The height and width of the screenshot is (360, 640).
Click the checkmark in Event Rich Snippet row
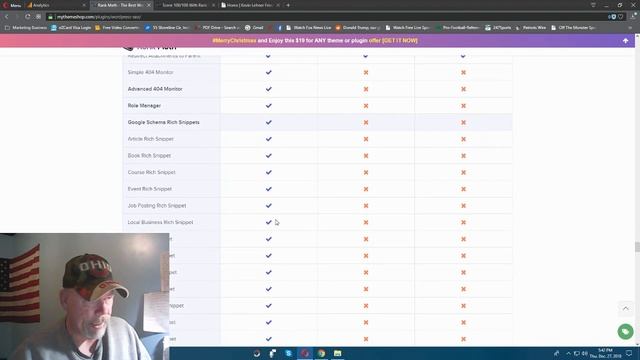tap(269, 189)
